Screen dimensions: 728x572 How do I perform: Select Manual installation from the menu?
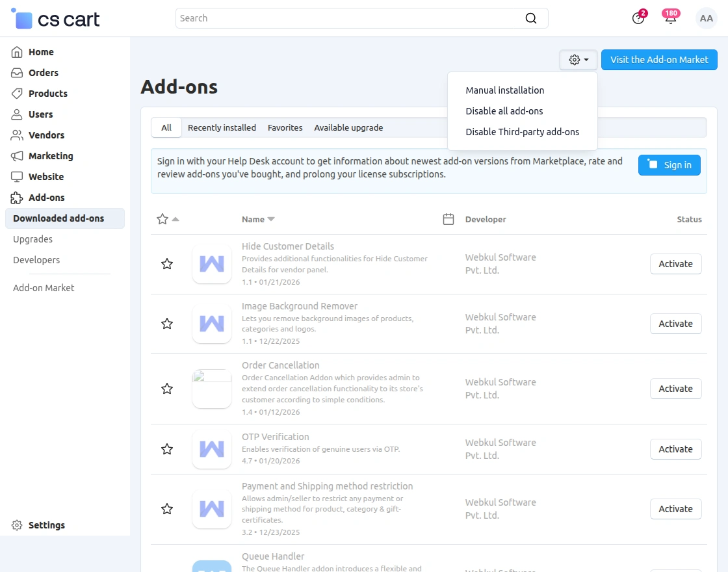click(504, 90)
